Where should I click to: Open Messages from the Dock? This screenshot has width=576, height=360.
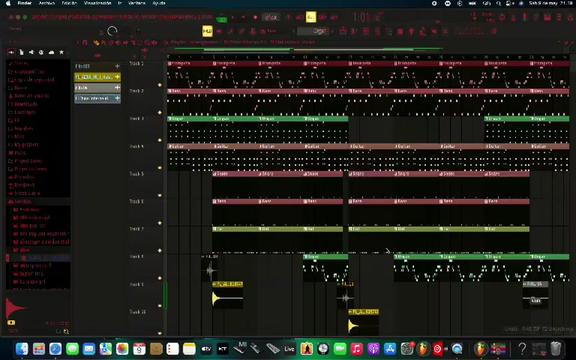[x=72, y=349]
